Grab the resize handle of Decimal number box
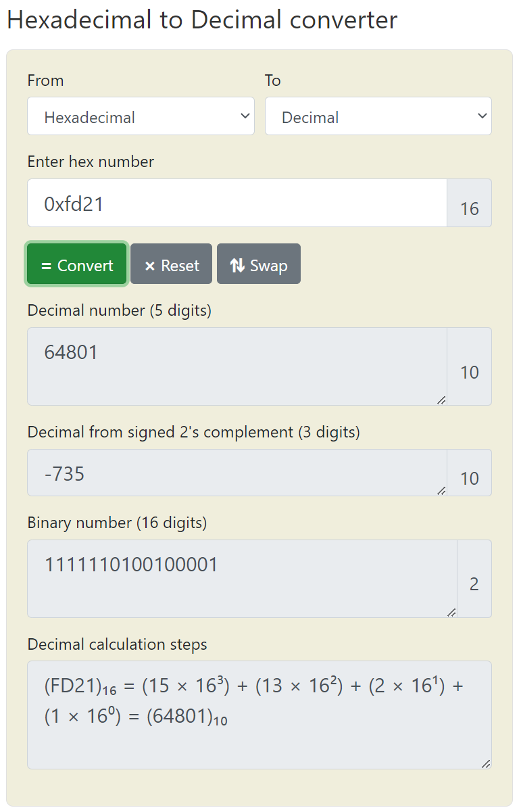 tap(441, 400)
